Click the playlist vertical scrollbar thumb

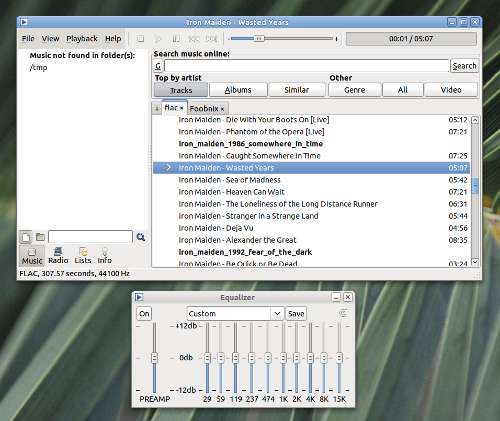(x=475, y=186)
